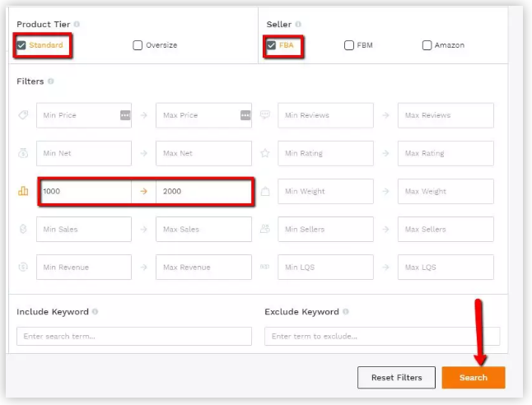Click the Filters info icon

point(51,81)
